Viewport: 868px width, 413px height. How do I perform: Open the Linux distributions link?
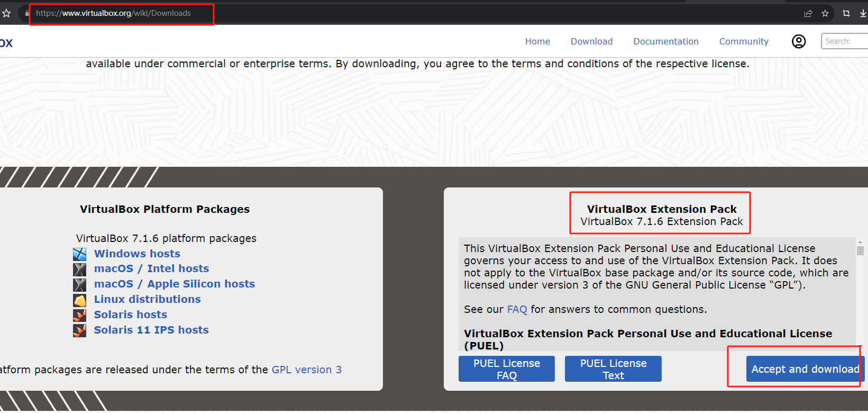click(148, 299)
